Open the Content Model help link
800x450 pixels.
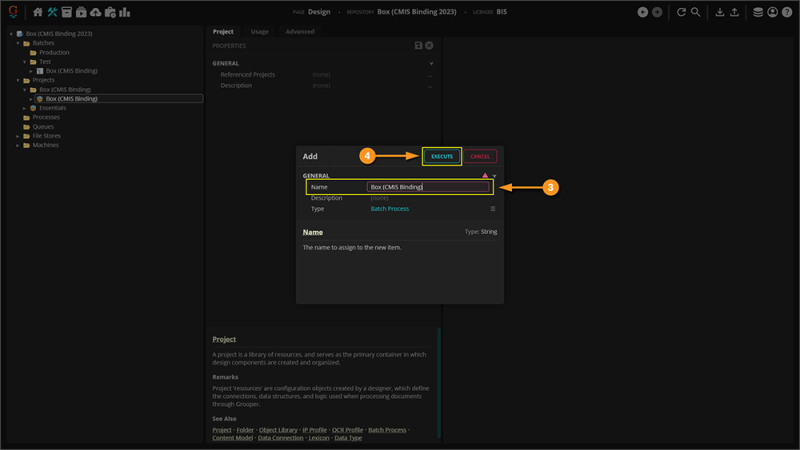pyautogui.click(x=232, y=438)
